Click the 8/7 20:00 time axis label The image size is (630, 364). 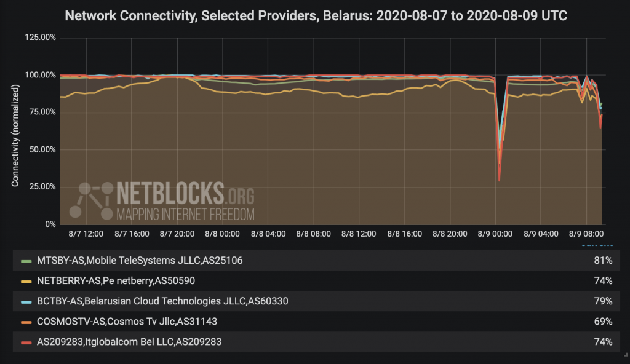[x=177, y=234]
